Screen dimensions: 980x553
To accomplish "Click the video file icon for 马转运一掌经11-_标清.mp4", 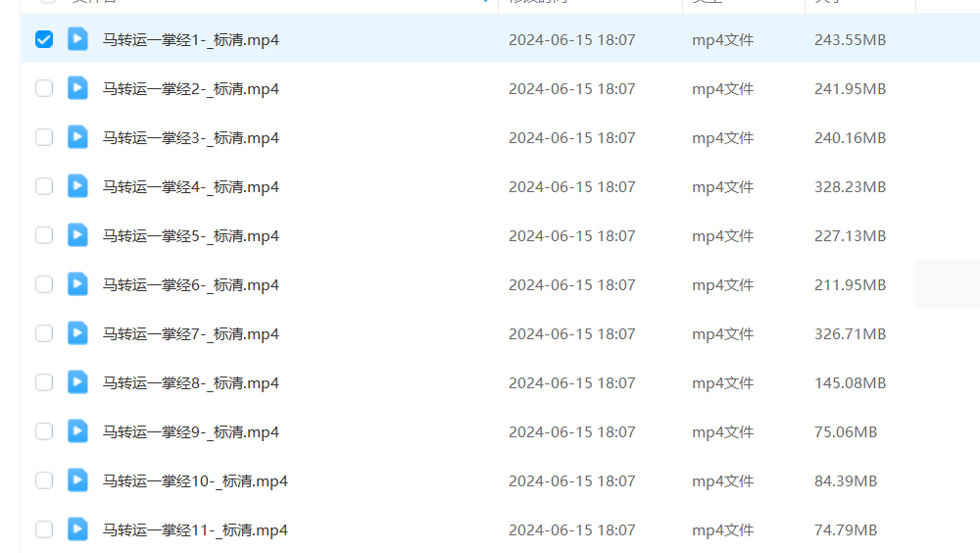I will tap(77, 529).
